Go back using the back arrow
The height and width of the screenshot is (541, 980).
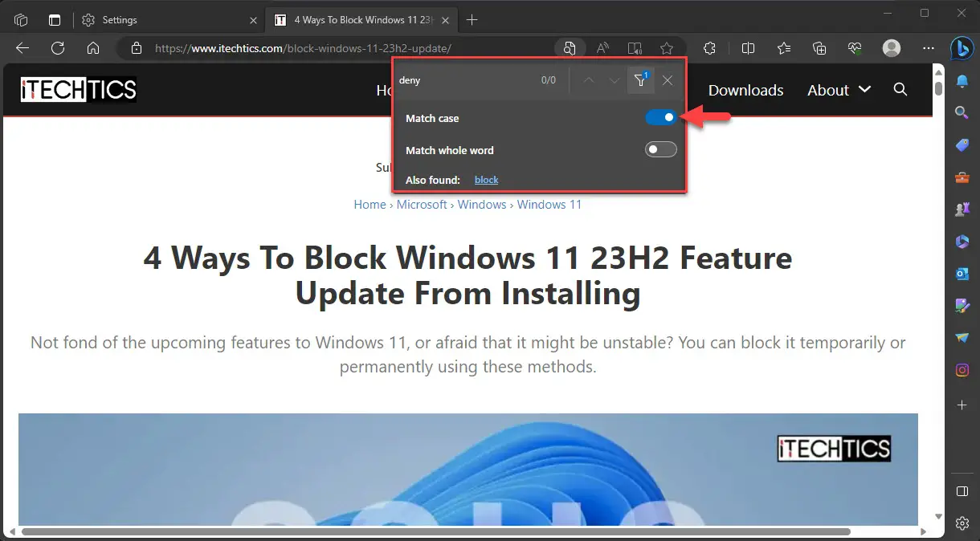[22, 48]
